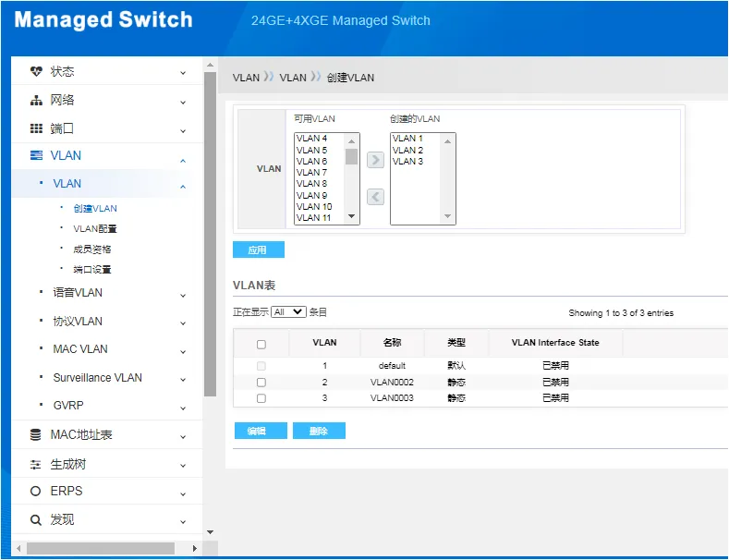This screenshot has height=560, width=729.
Task: Open the VLAN配置 menu item
Action: [95, 229]
